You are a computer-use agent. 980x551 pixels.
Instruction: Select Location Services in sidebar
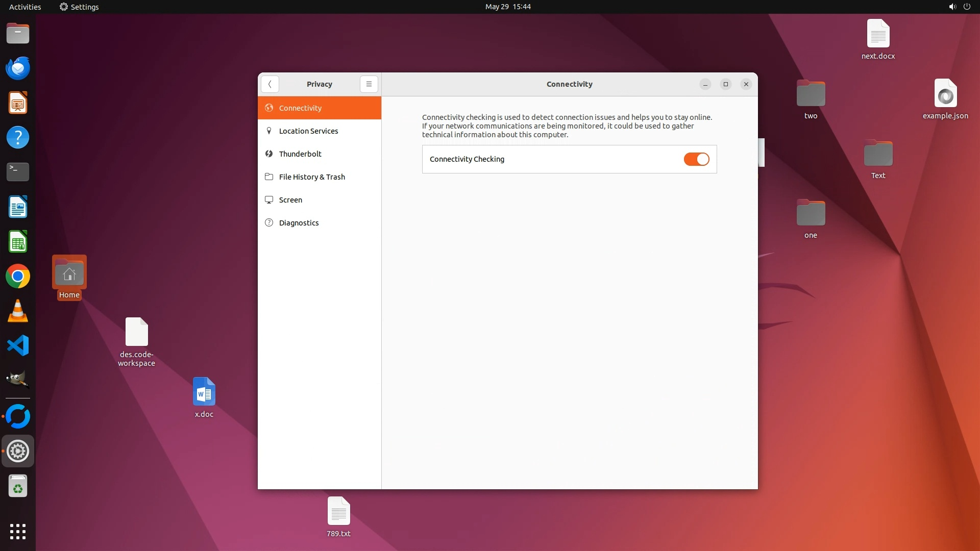coord(308,131)
